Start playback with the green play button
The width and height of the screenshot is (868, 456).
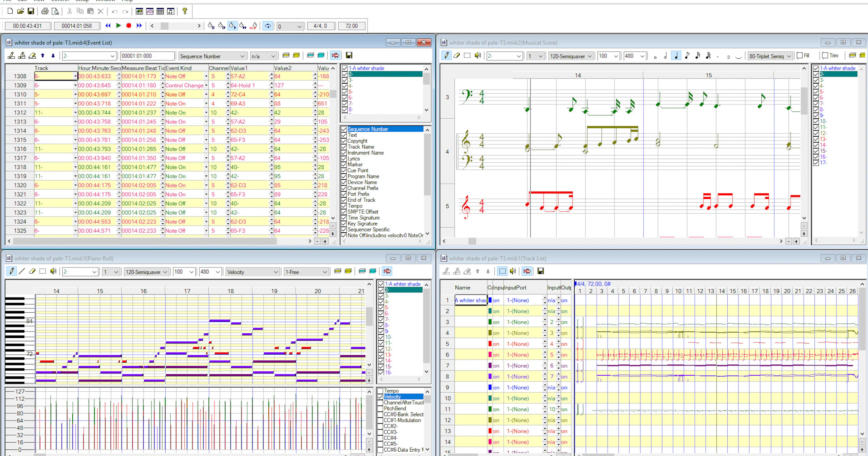pyautogui.click(x=118, y=26)
